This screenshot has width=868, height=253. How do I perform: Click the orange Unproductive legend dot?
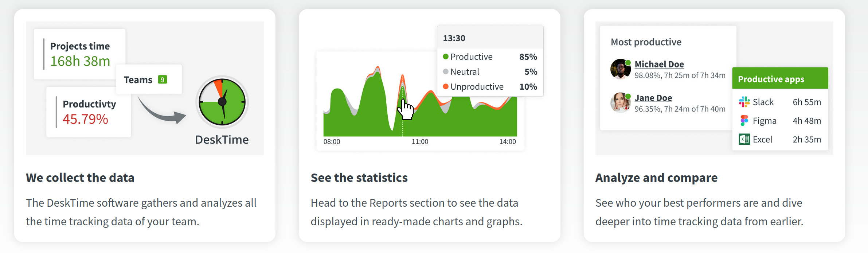pos(445,86)
